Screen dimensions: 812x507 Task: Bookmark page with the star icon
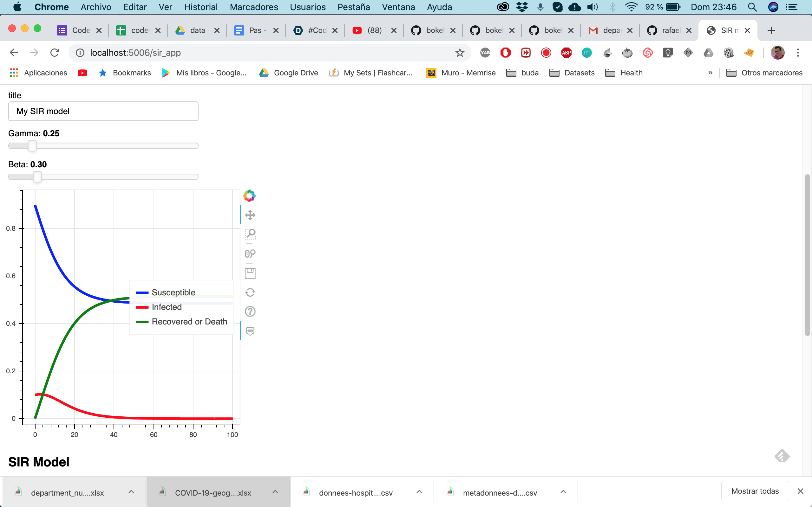coord(460,53)
